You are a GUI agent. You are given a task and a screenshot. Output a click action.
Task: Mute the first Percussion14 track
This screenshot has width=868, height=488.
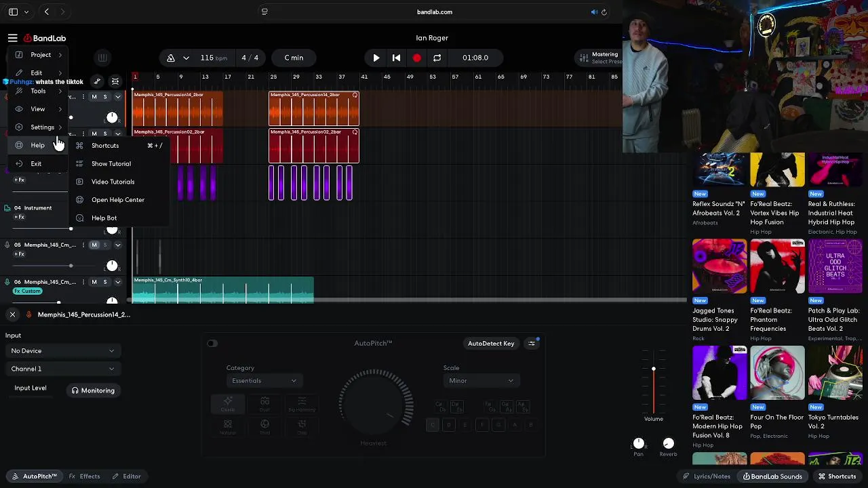click(94, 97)
